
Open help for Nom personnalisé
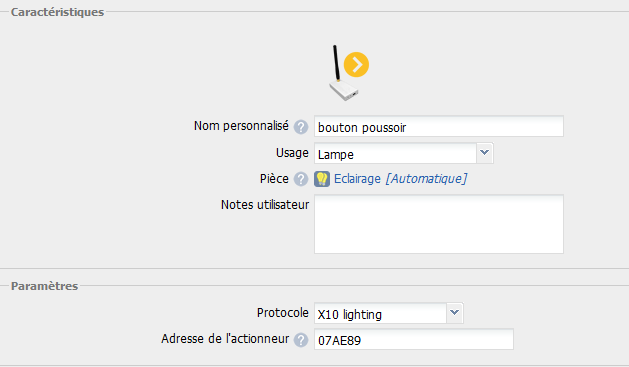pyautogui.click(x=301, y=127)
